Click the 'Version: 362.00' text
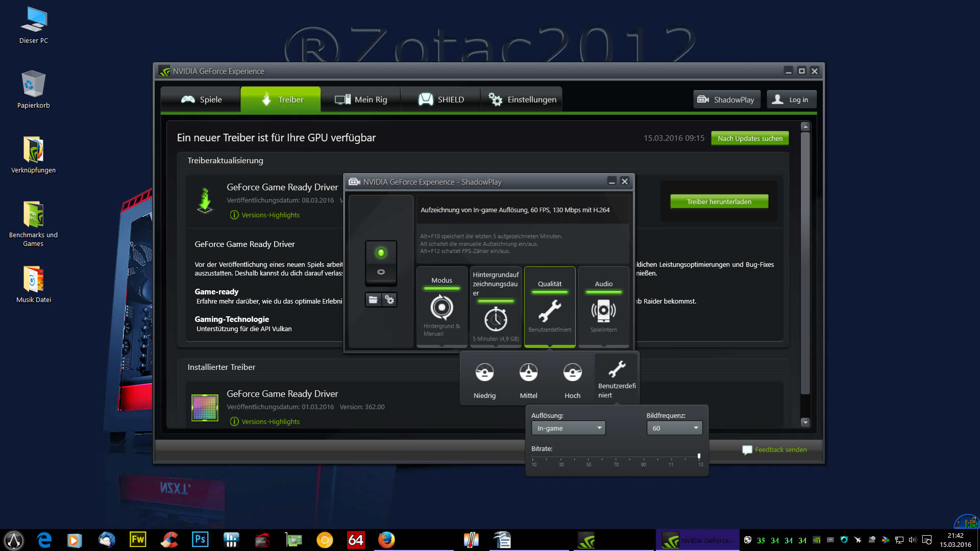Image resolution: width=980 pixels, height=551 pixels. pos(362,407)
